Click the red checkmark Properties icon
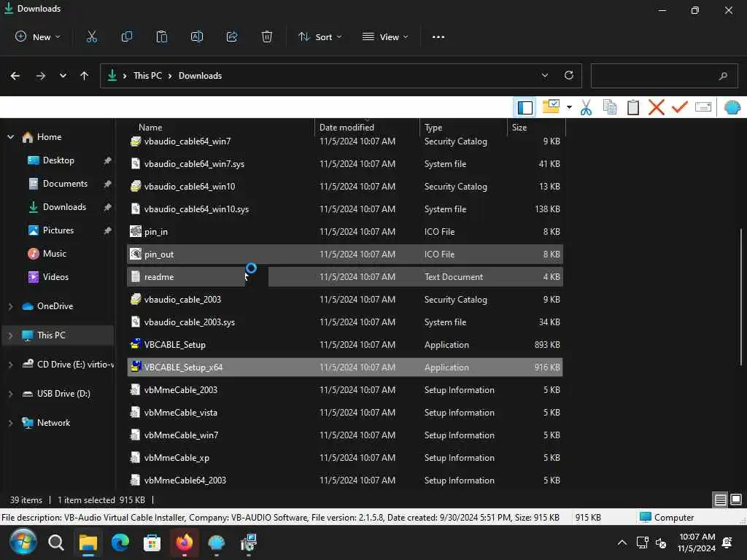Image resolution: width=747 pixels, height=560 pixels. point(679,108)
